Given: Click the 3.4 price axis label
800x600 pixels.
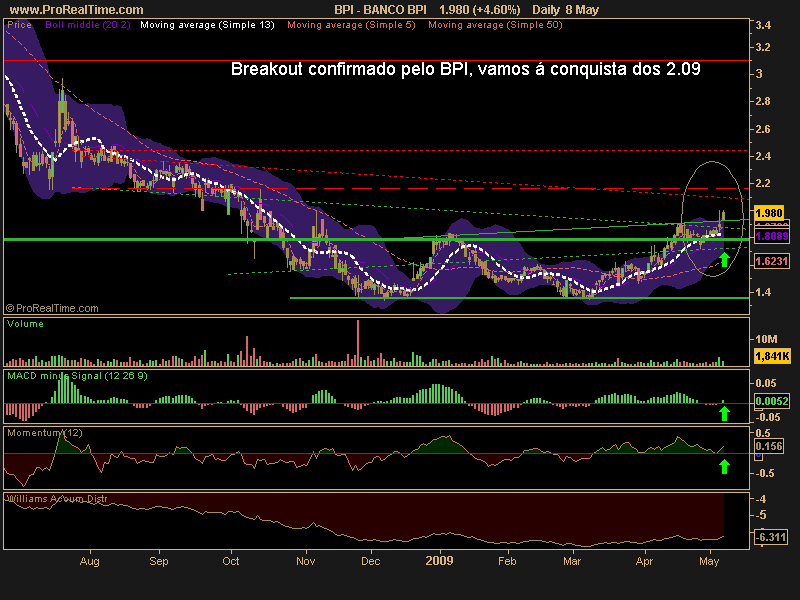Looking at the screenshot, I should pos(763,25).
